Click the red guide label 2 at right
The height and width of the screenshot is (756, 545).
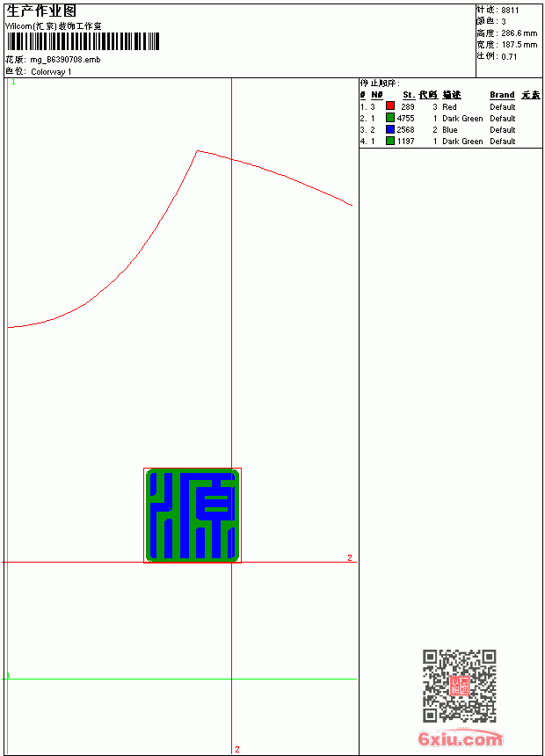pyautogui.click(x=350, y=558)
